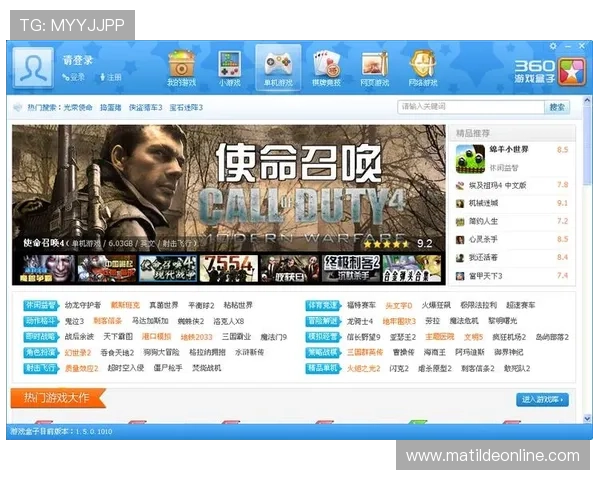Open the 模拟经营 category tag
600x480 pixels.
(x=323, y=337)
